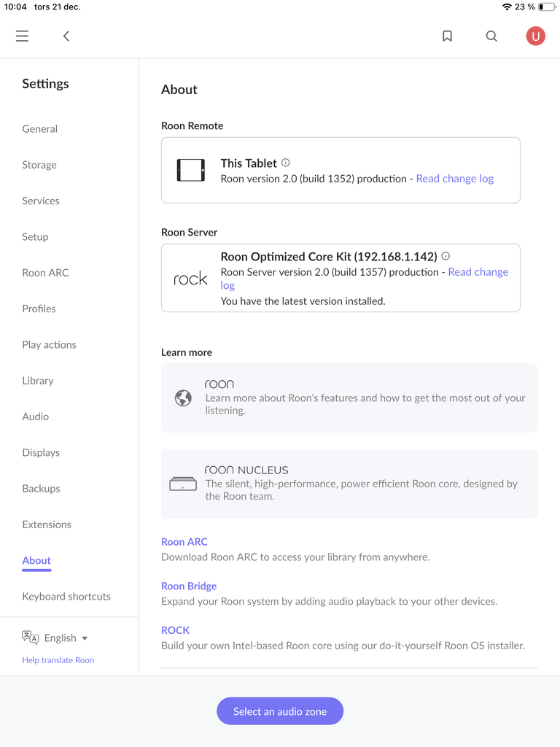Open Keyboard shortcuts settings
The image size is (560, 747).
[x=66, y=597]
